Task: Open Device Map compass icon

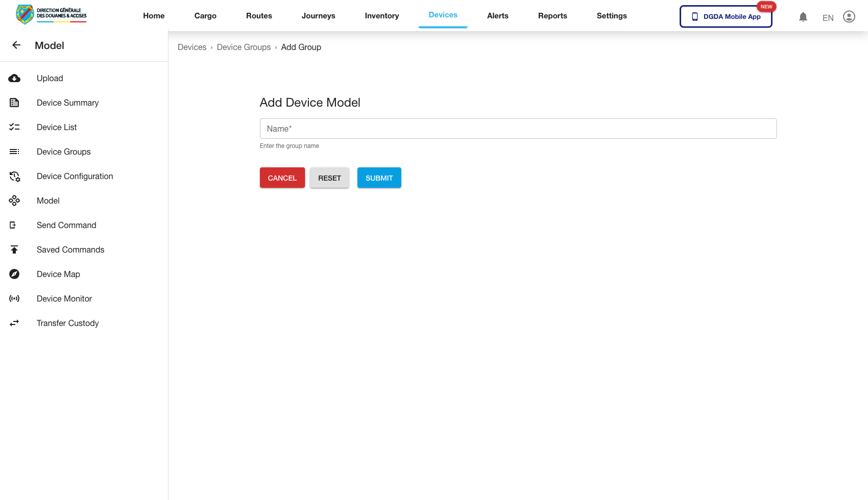Action: pyautogui.click(x=14, y=274)
